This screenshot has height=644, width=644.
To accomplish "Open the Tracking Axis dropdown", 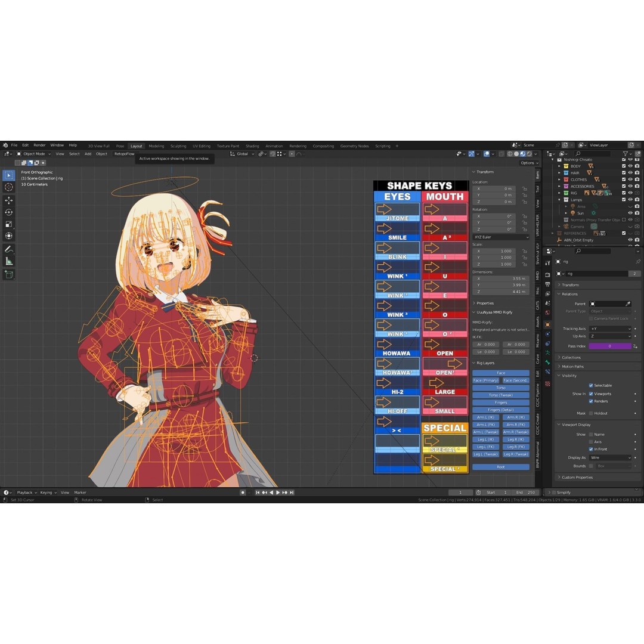I will [x=611, y=329].
